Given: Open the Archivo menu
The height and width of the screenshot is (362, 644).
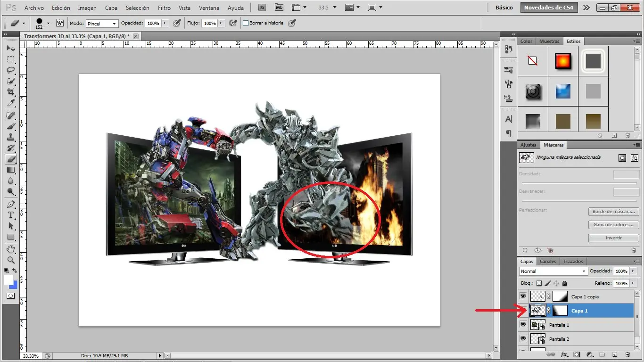Looking at the screenshot, I should pos(34,8).
